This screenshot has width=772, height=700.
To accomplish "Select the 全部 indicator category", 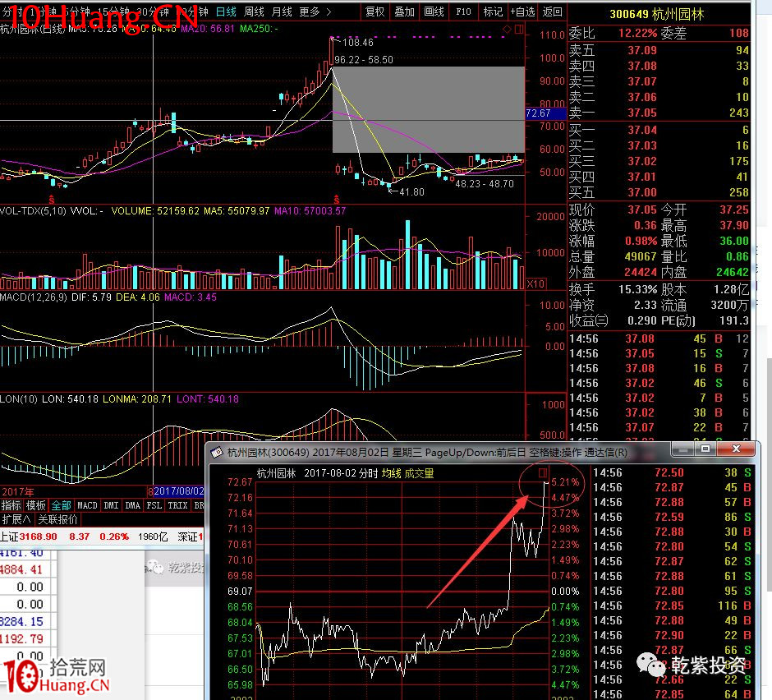I will tap(61, 505).
